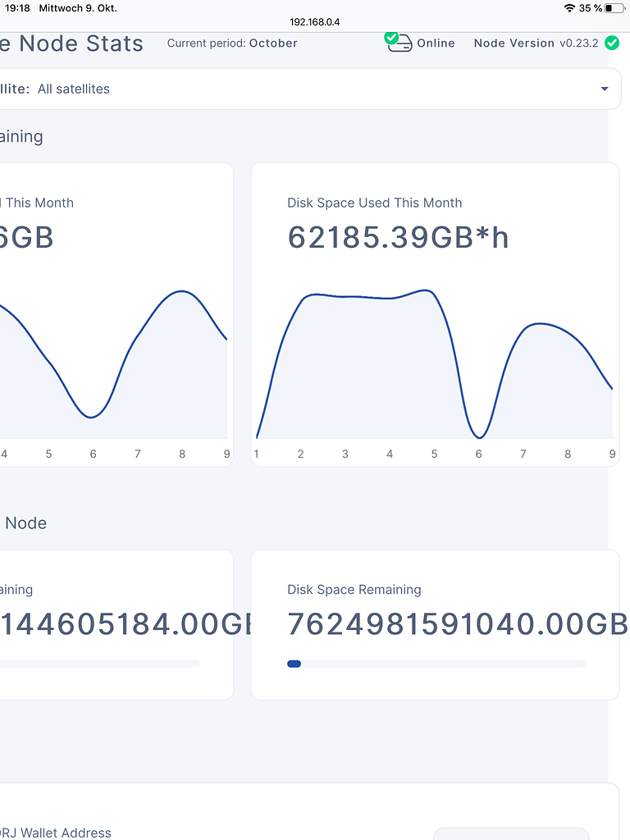The image size is (630, 840).
Task: Click the Disk Space Used This Month card title
Action: 374,203
